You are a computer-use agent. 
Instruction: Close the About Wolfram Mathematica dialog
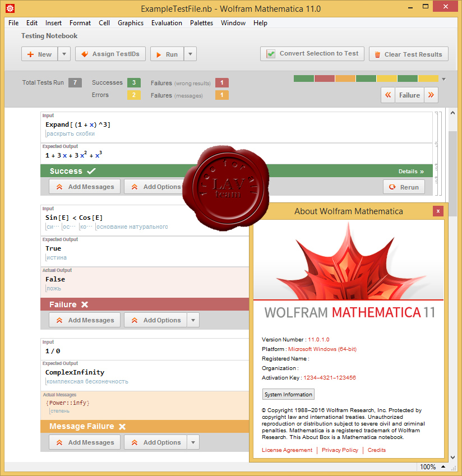[438, 211]
